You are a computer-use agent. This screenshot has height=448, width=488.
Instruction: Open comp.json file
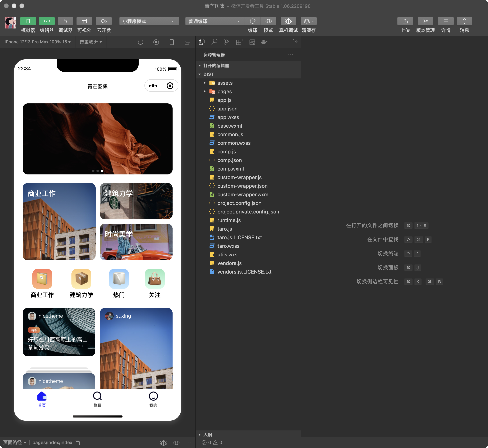(x=248, y=160)
